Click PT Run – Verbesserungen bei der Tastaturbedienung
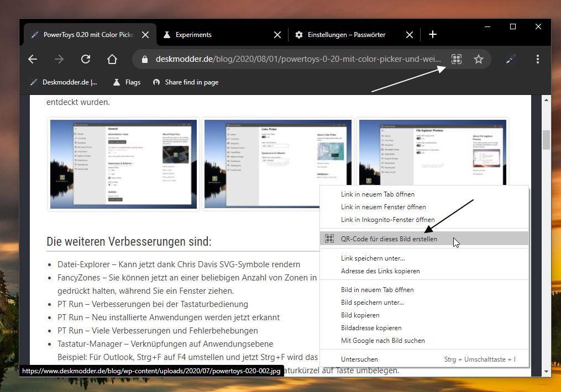Viewport: 561px width, 392px height. click(x=153, y=304)
